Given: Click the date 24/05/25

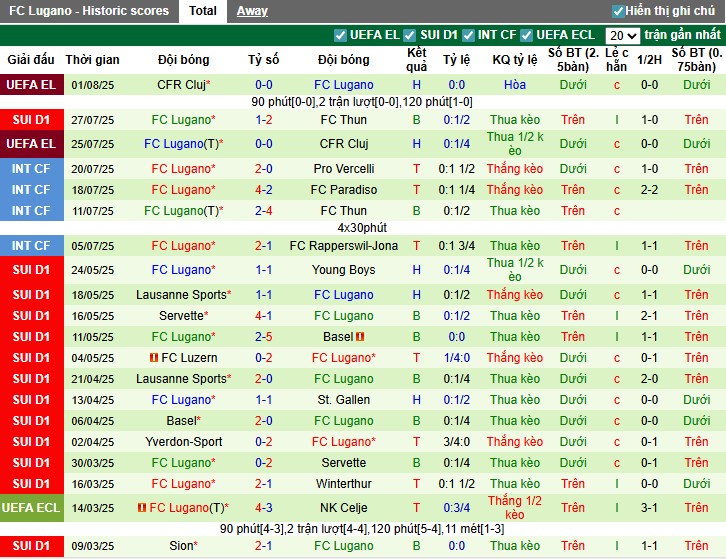Looking at the screenshot, I should coord(93,270).
